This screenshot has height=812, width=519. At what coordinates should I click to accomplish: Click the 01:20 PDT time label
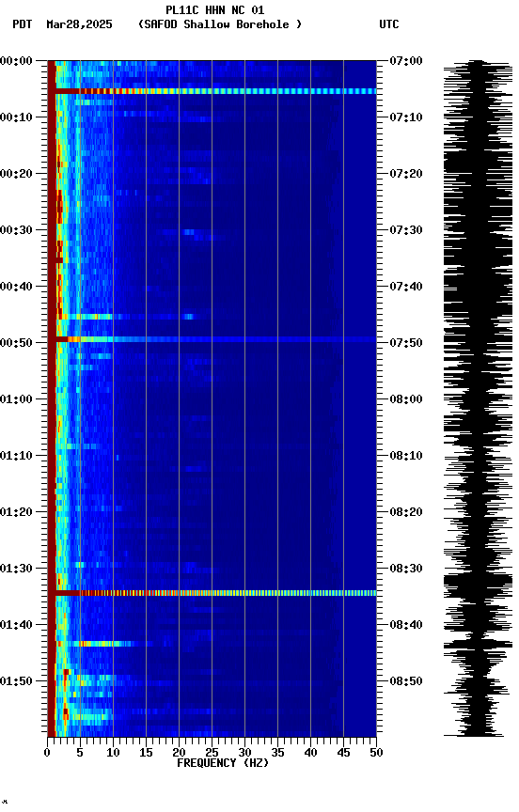coord(16,512)
